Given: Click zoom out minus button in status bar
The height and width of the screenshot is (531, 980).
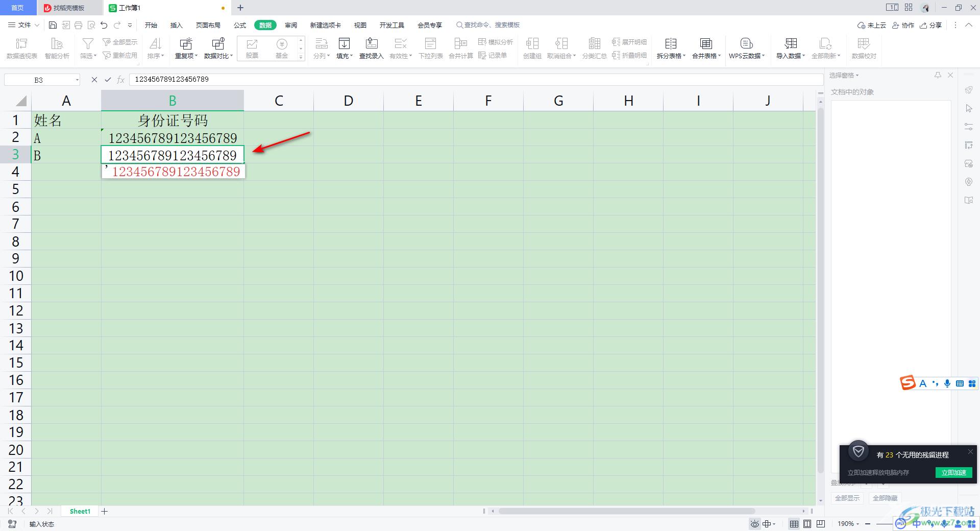Looking at the screenshot, I should click(x=867, y=524).
